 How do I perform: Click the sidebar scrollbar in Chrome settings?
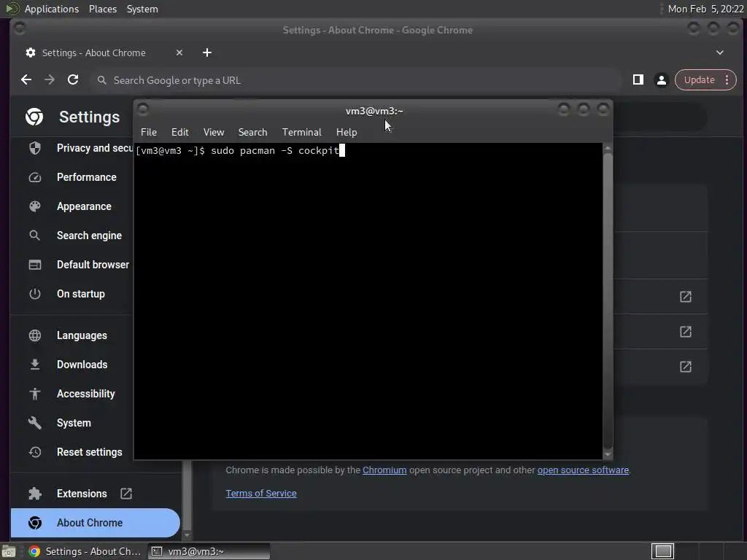tap(187, 495)
